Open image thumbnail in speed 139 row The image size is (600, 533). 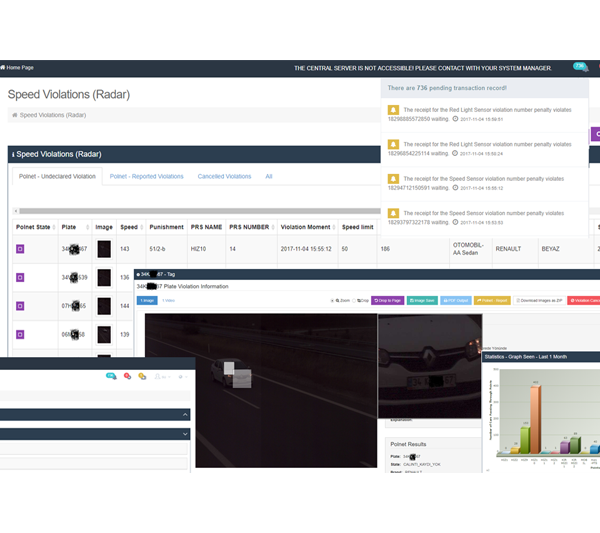(x=104, y=335)
